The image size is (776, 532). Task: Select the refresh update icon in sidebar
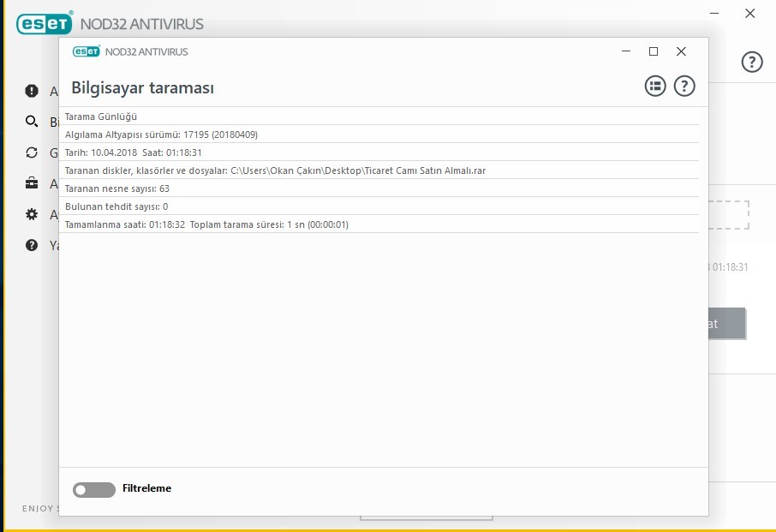32,152
